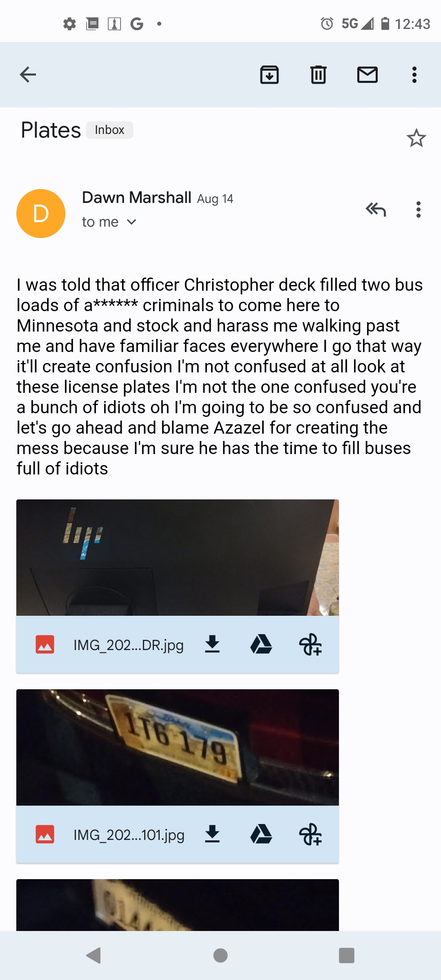
Task: Add IMG_202...DR.jpg to Google Photos
Action: pyautogui.click(x=310, y=644)
